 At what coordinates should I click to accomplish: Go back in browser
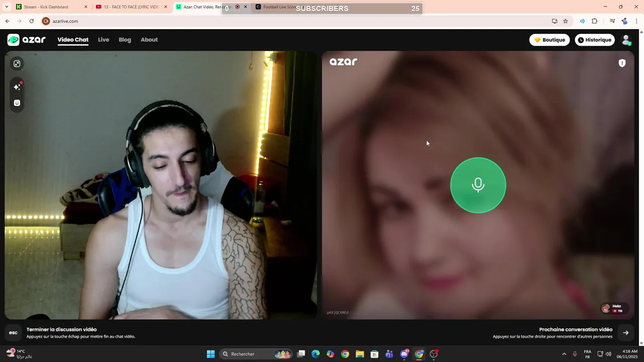(x=7, y=21)
